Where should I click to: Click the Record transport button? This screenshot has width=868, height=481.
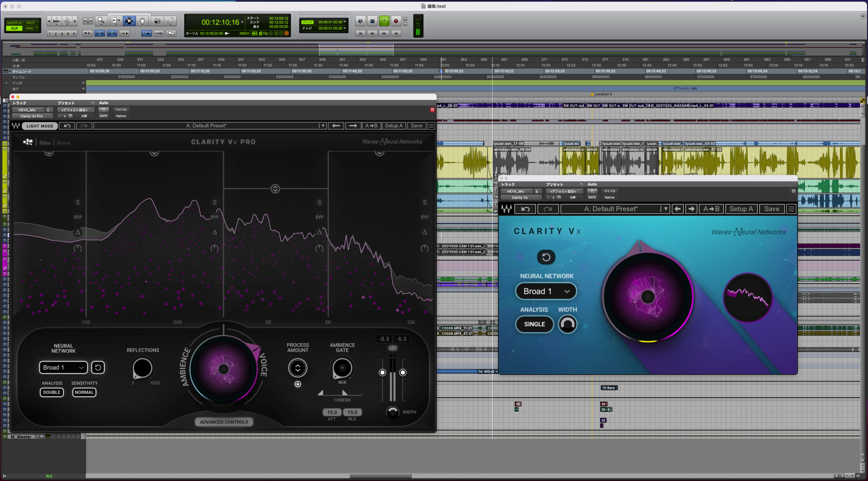[x=396, y=21]
